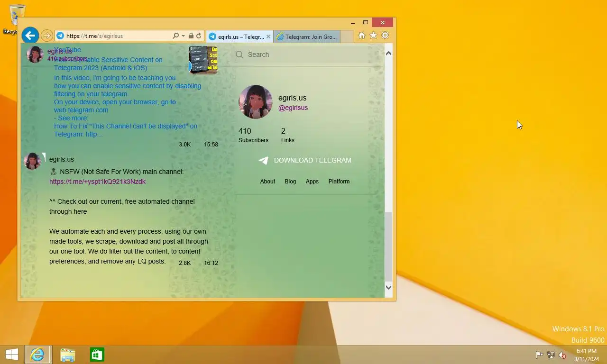The height and width of the screenshot is (364, 607).
Task: Click the search magnifier in address bar
Action: [x=175, y=36]
